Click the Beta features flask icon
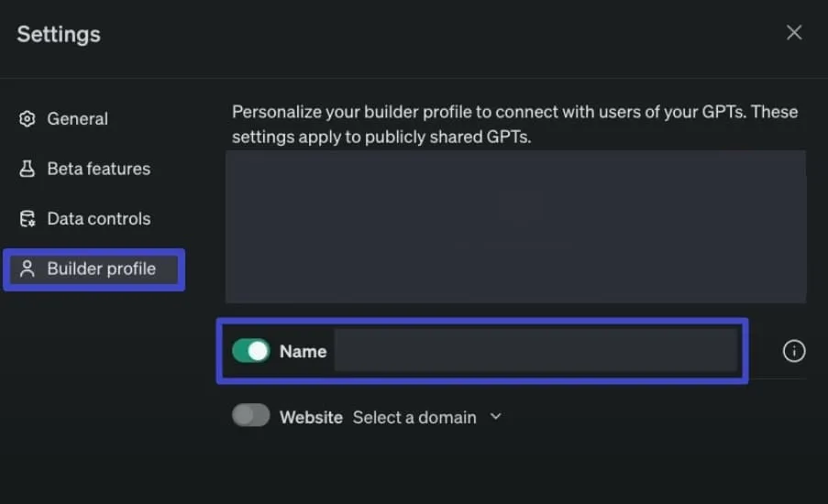Image resolution: width=828 pixels, height=504 pixels. point(27,169)
